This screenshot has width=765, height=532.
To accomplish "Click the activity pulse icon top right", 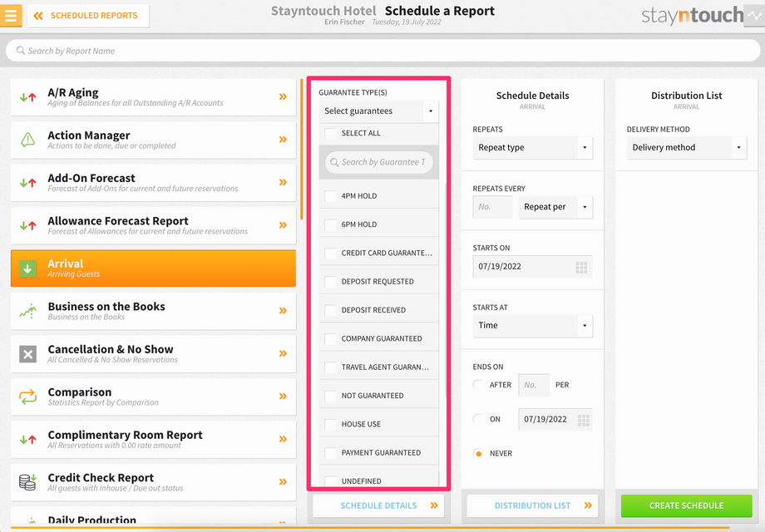I will [754, 16].
